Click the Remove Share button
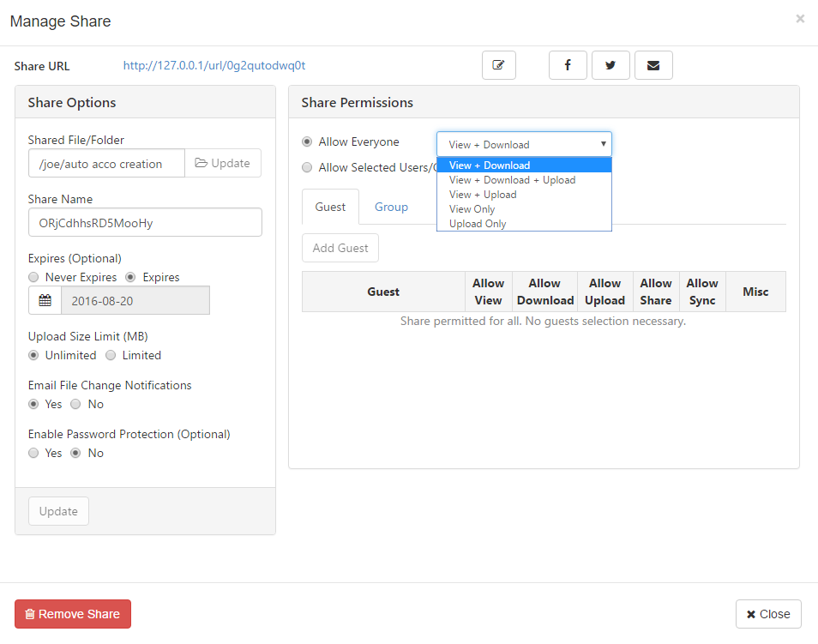The width and height of the screenshot is (818, 644). [73, 614]
